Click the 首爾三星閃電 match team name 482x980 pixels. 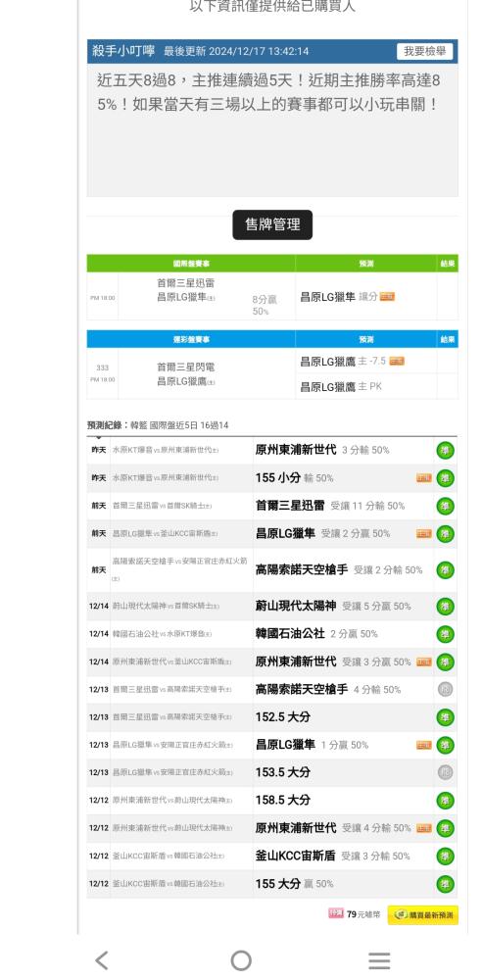point(186,367)
